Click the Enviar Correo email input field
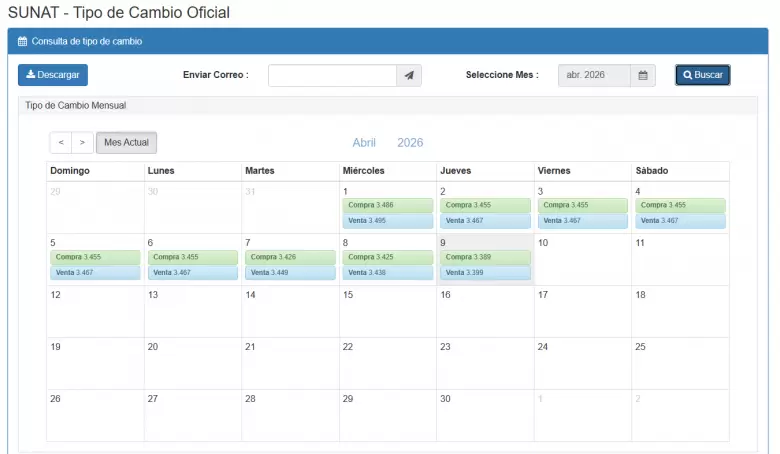The width and height of the screenshot is (780, 454). (332, 75)
